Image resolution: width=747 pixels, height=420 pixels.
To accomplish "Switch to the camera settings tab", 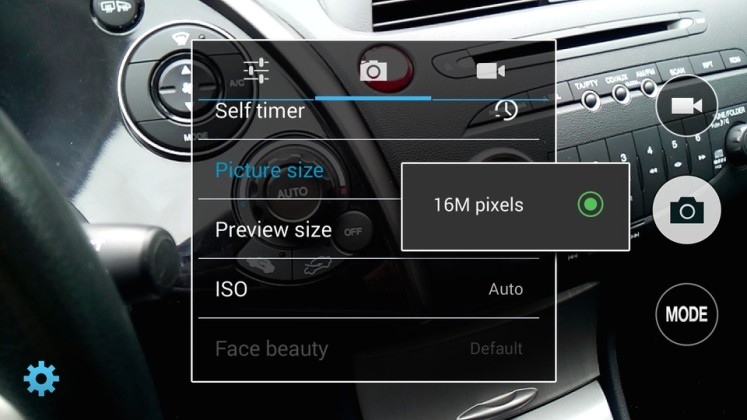I will [x=373, y=70].
